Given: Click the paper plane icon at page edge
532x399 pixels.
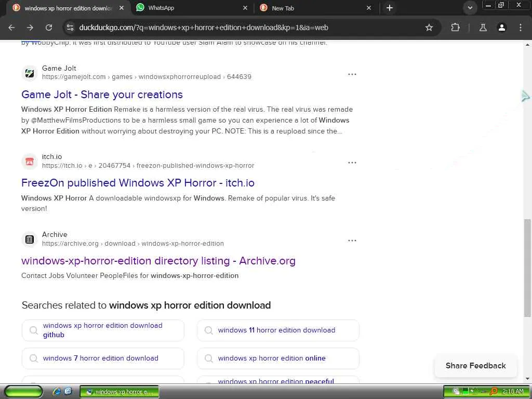Looking at the screenshot, I should pyautogui.click(x=526, y=96).
